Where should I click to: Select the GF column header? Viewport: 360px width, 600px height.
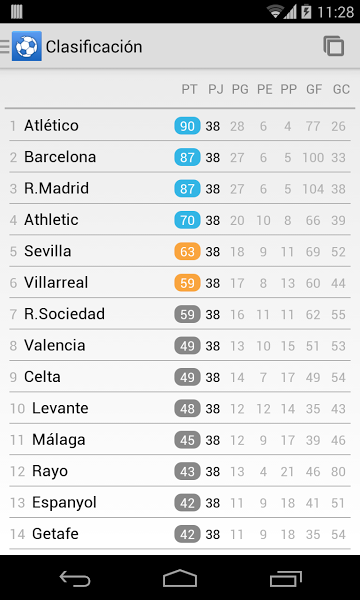pyautogui.click(x=314, y=90)
